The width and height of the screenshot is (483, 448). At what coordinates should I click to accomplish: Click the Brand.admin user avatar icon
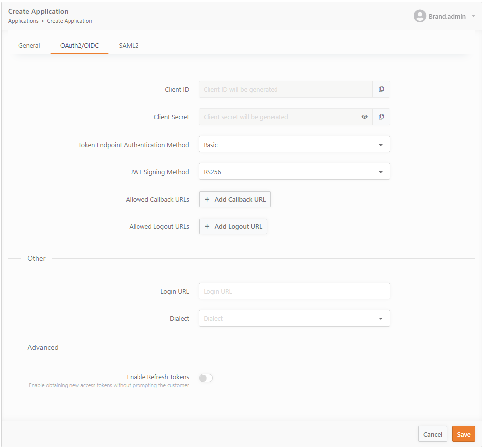(420, 16)
